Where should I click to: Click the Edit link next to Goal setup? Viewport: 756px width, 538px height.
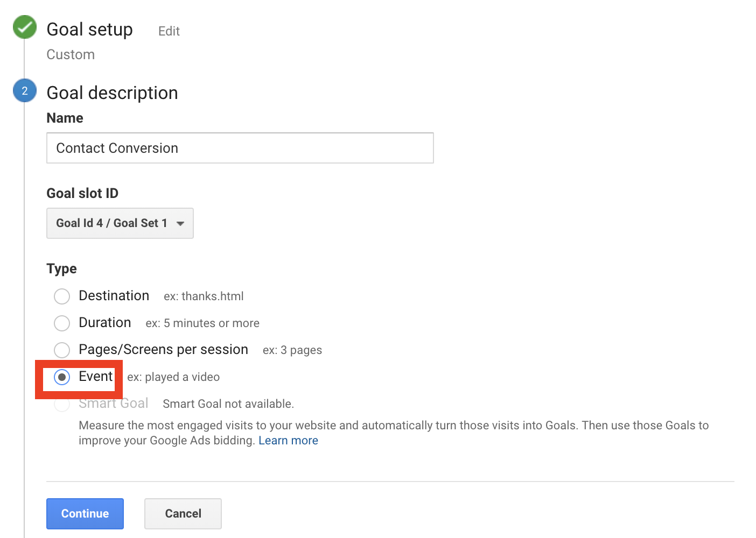(169, 31)
